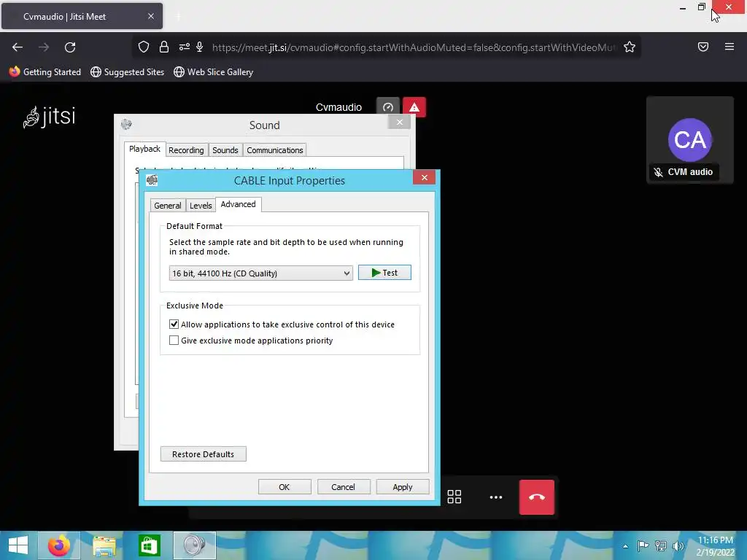Click the CABLE Input Properties title icon
Viewport: 747px width, 560px height.
(x=152, y=180)
